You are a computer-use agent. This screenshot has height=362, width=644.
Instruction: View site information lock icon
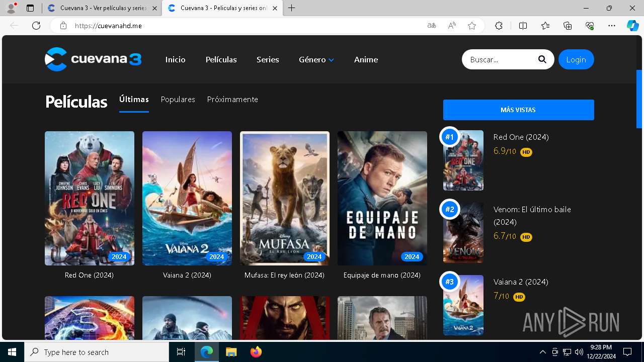(x=63, y=26)
